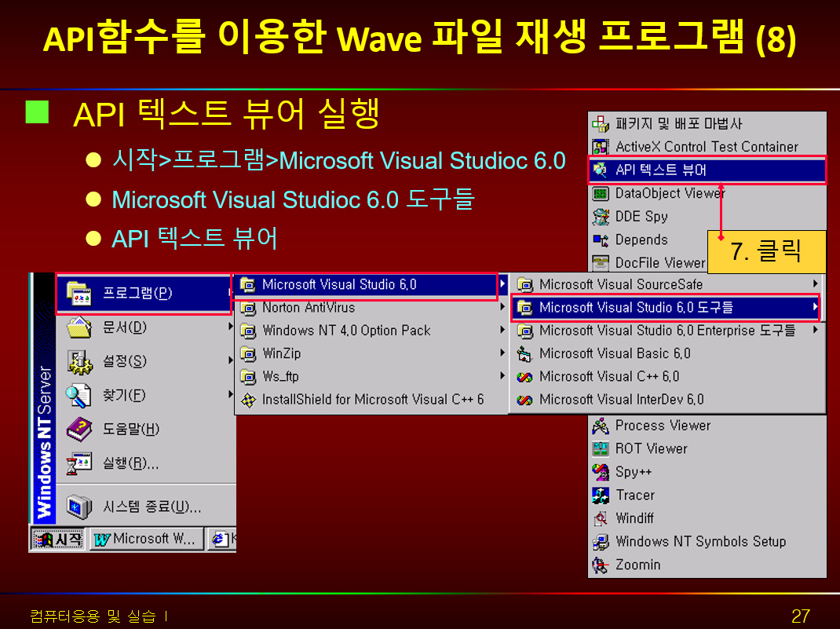Choose Microsoft Visual SourceSafe entry
Image resolution: width=840 pixels, height=629 pixels.
click(x=667, y=284)
